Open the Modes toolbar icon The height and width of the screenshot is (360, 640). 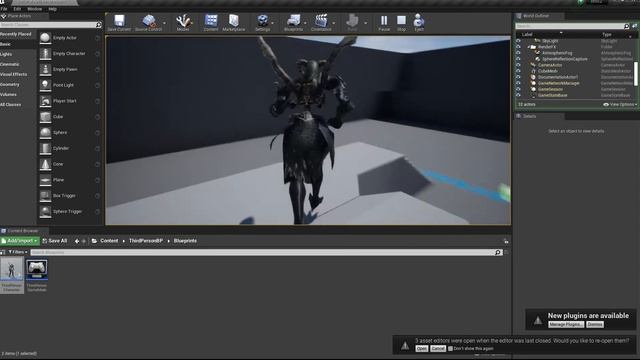tap(183, 20)
